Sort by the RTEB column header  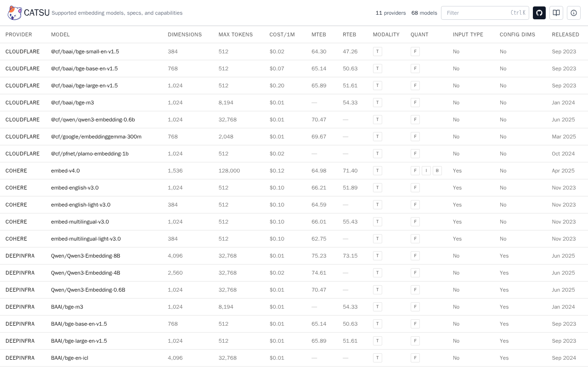(x=349, y=34)
